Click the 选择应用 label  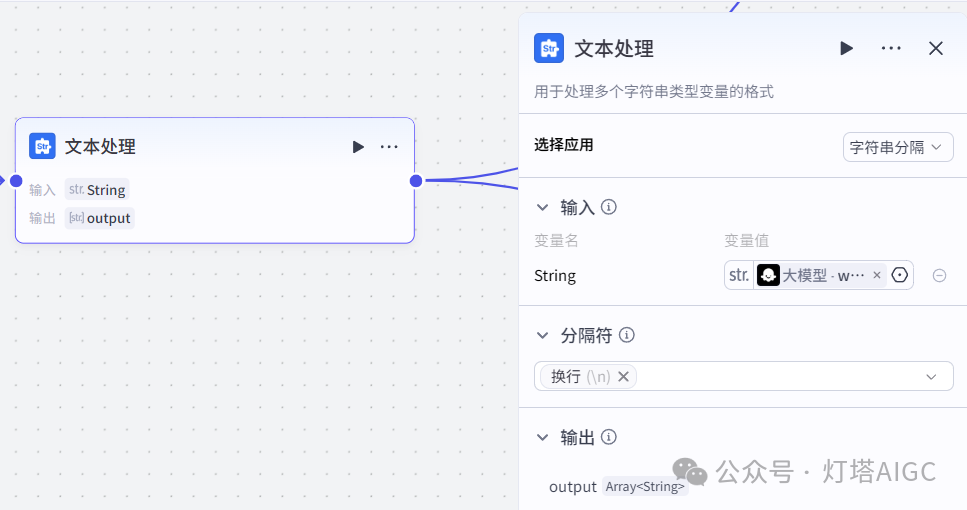coord(564,145)
